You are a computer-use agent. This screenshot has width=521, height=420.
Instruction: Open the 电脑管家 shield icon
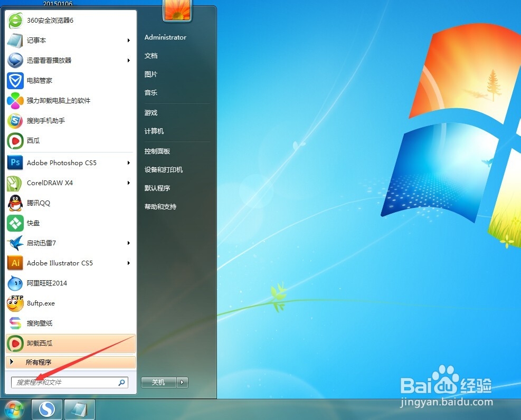pos(15,81)
